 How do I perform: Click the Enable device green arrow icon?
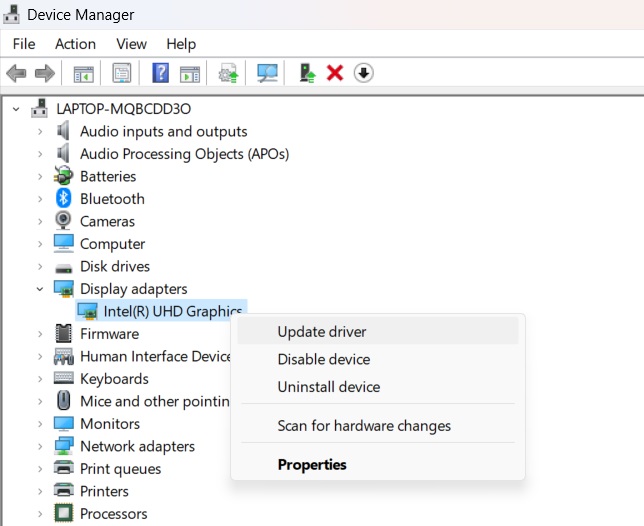click(x=307, y=73)
